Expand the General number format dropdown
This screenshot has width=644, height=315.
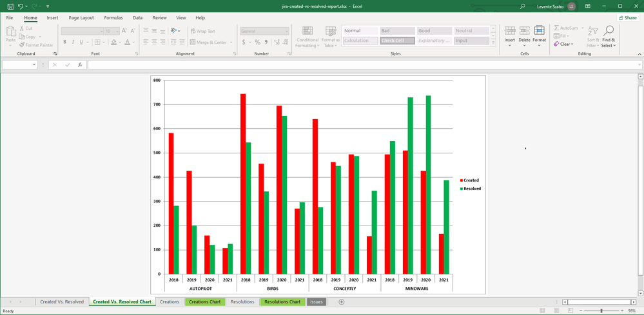point(286,31)
